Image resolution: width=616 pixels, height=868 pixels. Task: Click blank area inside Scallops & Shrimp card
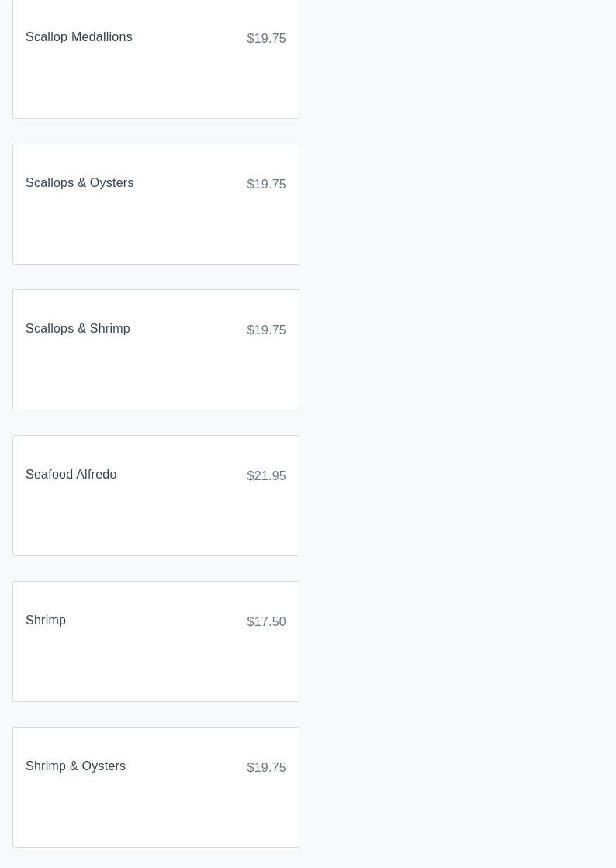pyautogui.click(x=155, y=377)
